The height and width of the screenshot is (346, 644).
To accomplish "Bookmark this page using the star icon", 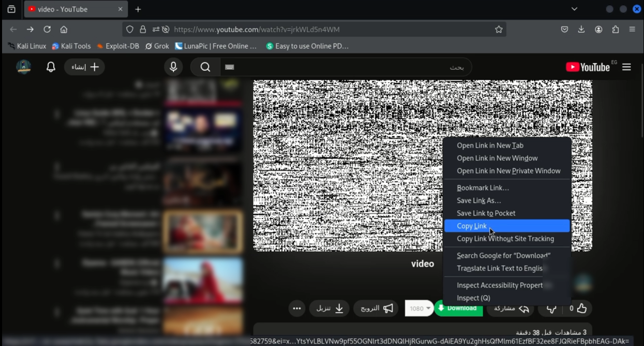I will (498, 30).
